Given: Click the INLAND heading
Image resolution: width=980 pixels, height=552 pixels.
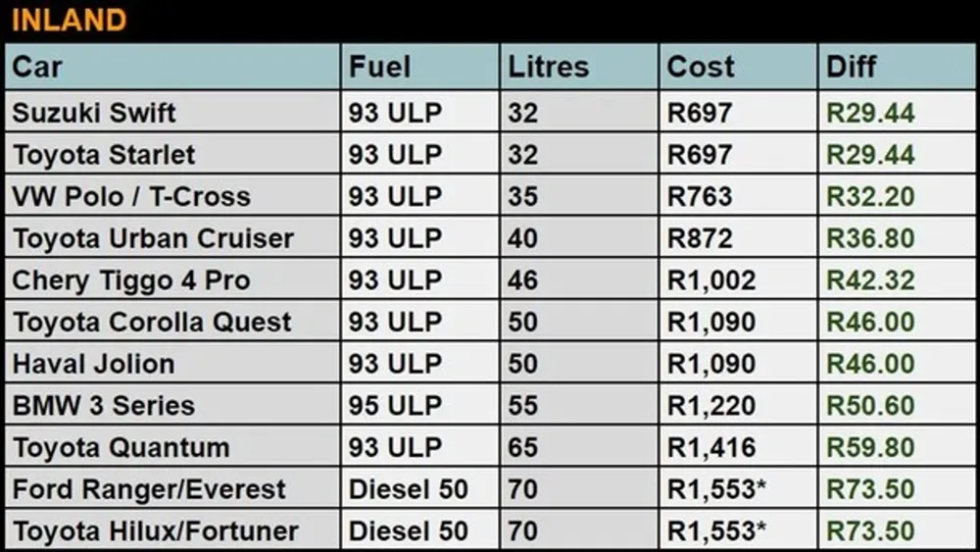Looking at the screenshot, I should click(69, 20).
